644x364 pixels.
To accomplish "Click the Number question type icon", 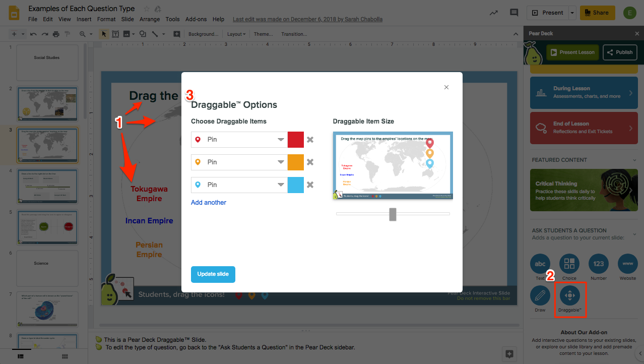I will click(599, 264).
